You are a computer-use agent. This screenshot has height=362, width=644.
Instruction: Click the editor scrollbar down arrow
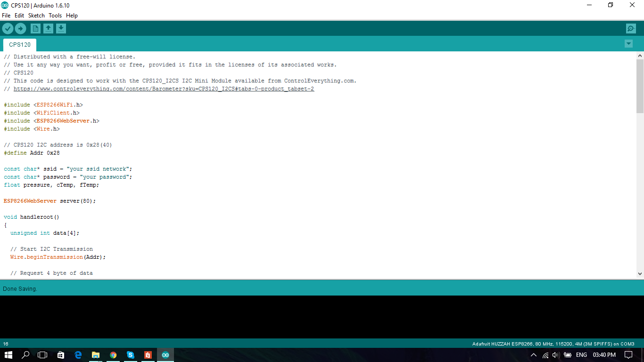point(640,273)
